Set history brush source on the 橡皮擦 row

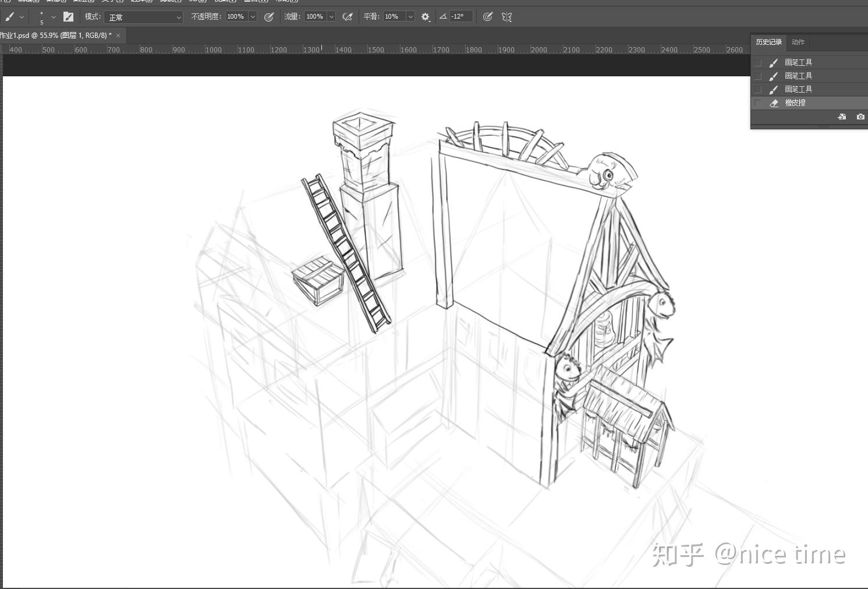pyautogui.click(x=758, y=103)
